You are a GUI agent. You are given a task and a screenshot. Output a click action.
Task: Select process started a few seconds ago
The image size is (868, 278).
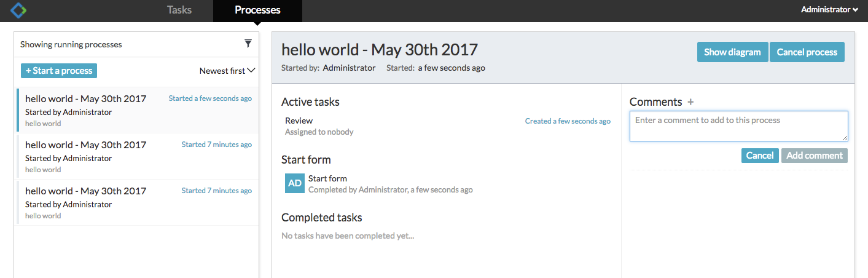(138, 110)
